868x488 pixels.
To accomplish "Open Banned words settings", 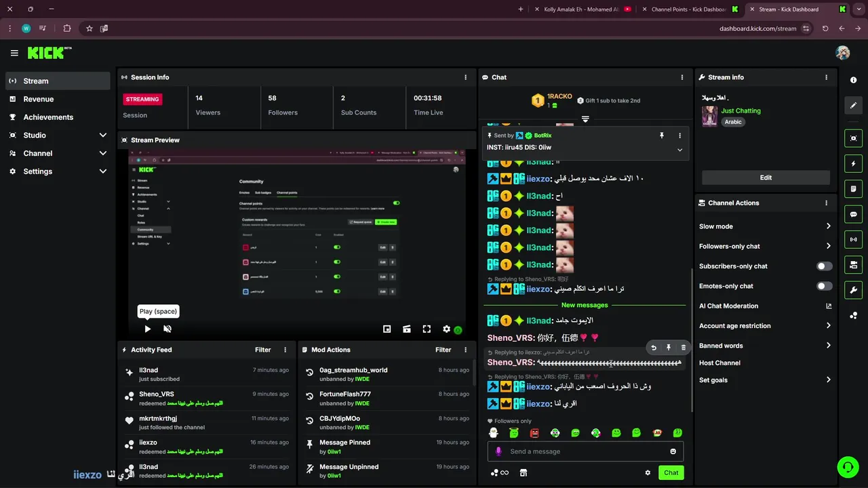I will tap(766, 346).
